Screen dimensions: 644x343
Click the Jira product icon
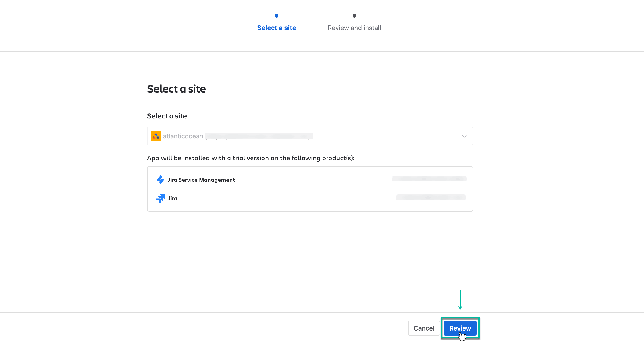point(161,198)
